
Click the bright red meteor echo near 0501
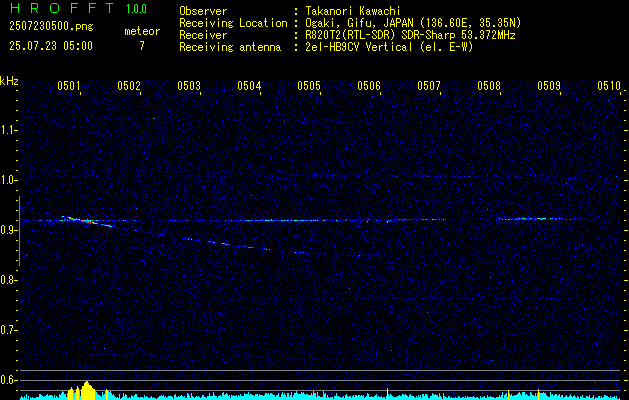click(x=87, y=221)
